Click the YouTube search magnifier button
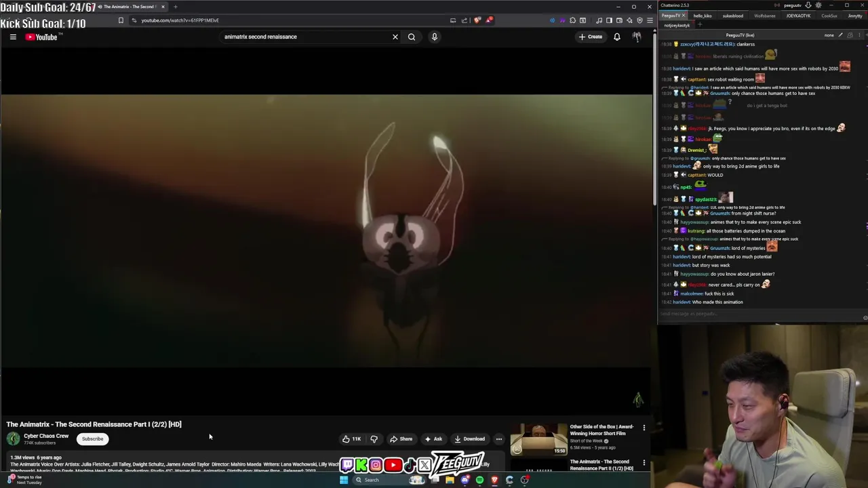Viewport: 868px width, 488px height. click(x=412, y=37)
